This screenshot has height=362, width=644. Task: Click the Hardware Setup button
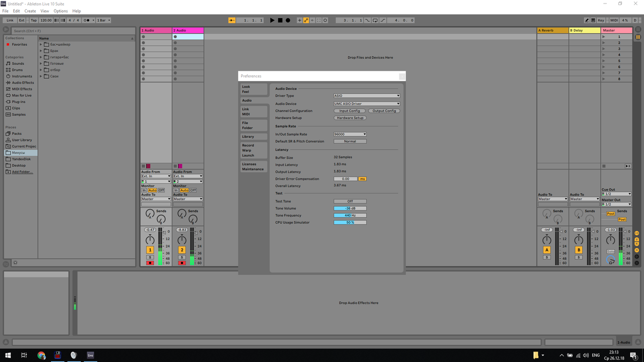coord(350,118)
